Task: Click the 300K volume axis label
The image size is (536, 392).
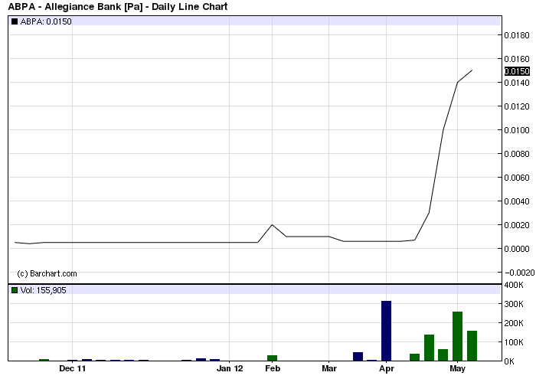Action: pyautogui.click(x=514, y=304)
